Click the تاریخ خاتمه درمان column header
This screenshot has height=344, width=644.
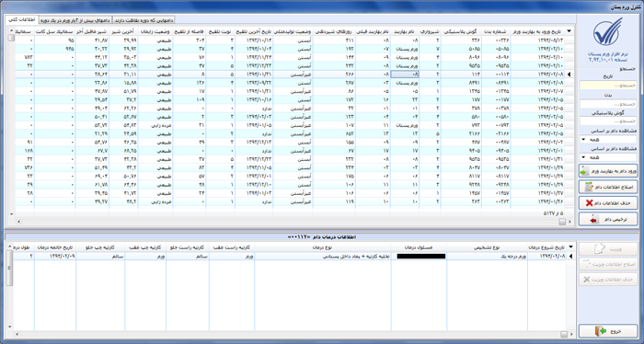pyautogui.click(x=55, y=247)
